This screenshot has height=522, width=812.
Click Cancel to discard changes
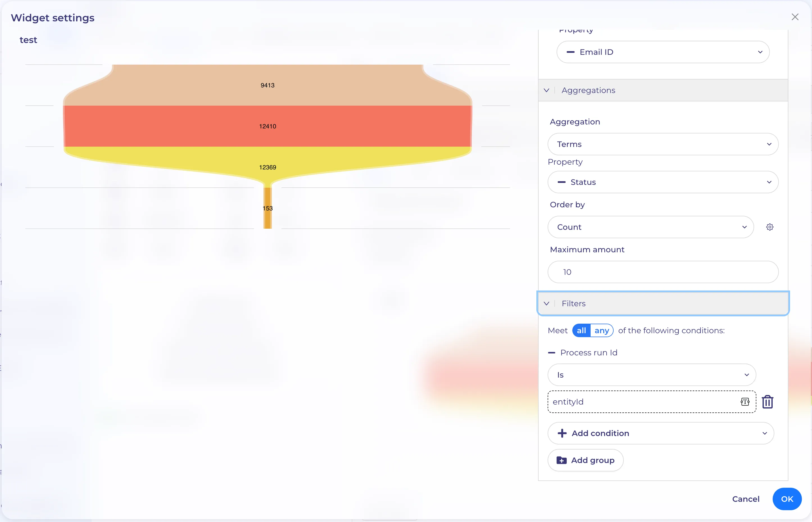(746, 499)
